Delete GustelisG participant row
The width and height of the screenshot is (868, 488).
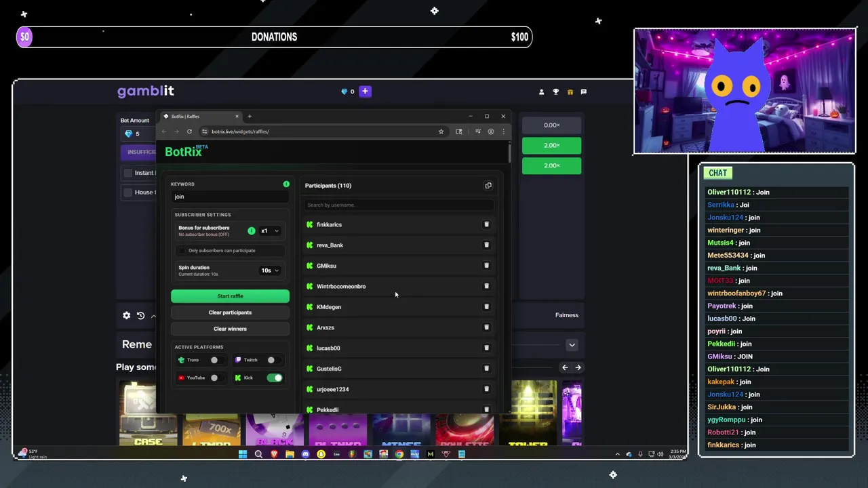pyautogui.click(x=486, y=368)
